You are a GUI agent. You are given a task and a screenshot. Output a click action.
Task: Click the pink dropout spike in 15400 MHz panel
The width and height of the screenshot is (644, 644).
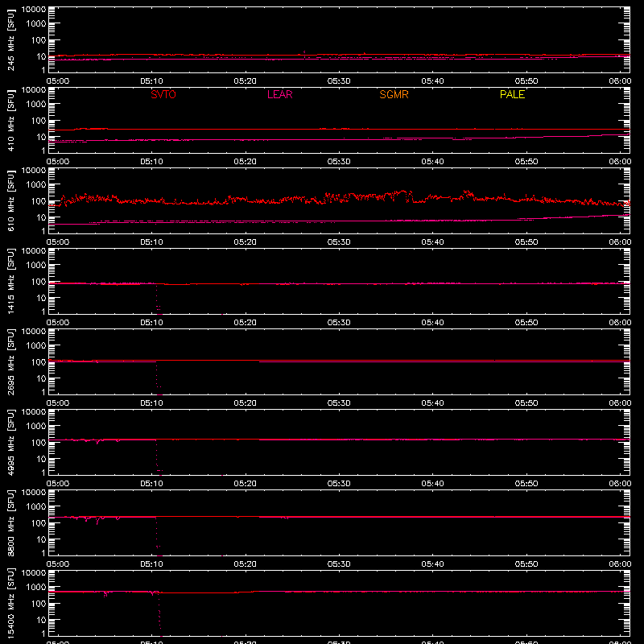159,614
